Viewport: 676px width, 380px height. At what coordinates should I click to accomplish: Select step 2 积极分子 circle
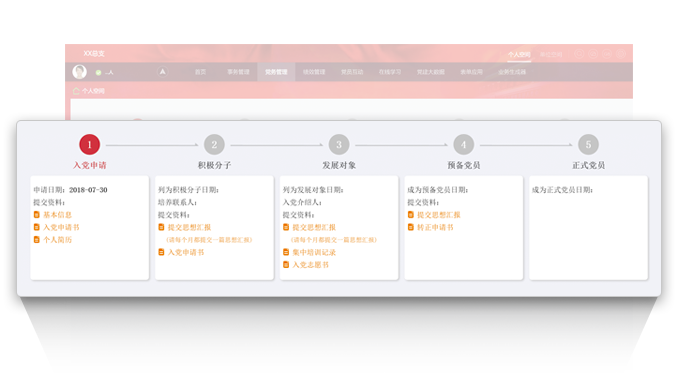tap(214, 144)
